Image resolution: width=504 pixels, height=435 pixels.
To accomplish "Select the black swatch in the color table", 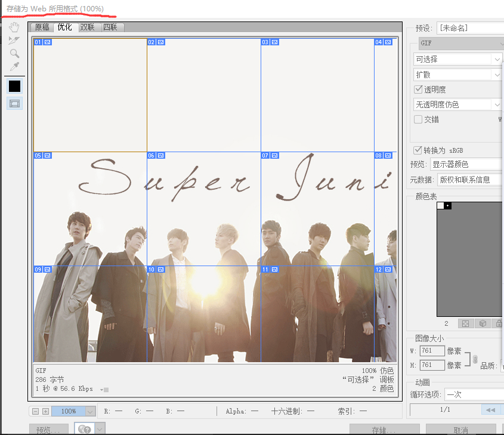I will click(x=448, y=206).
